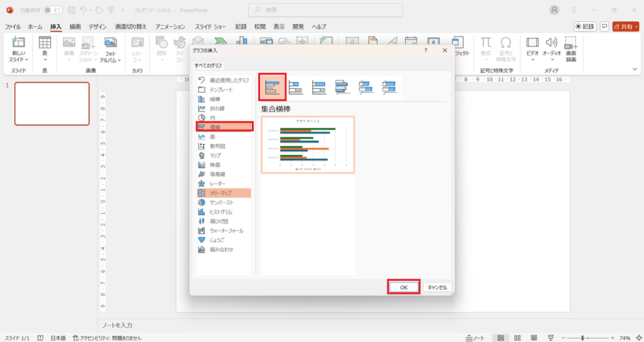
Task: Pick the 100% stacked bar subtype icon
Action: pos(319,87)
